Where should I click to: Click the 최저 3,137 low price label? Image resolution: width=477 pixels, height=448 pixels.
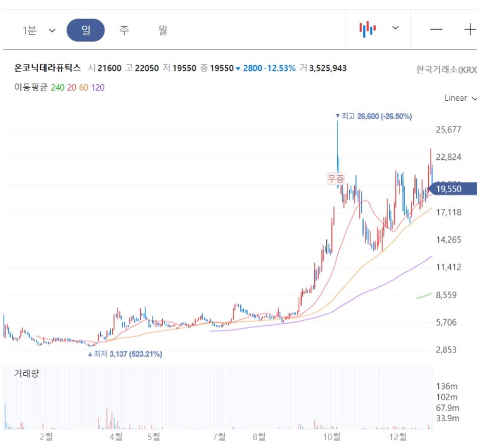click(x=125, y=354)
